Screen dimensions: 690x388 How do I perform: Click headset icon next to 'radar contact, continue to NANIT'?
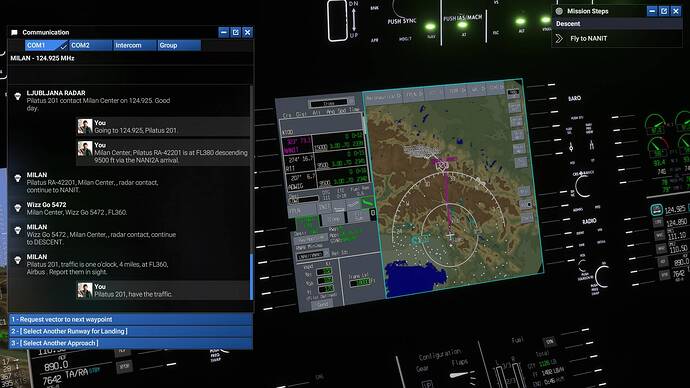click(x=18, y=178)
